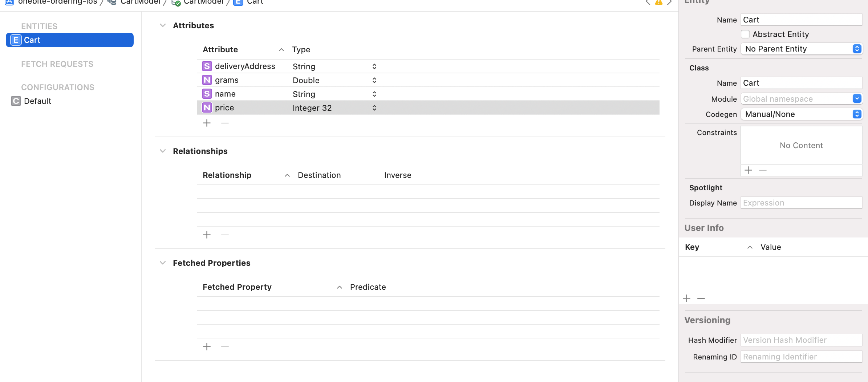Click the Renaming ID field
Viewport: 868px width, 382px height.
[802, 357]
